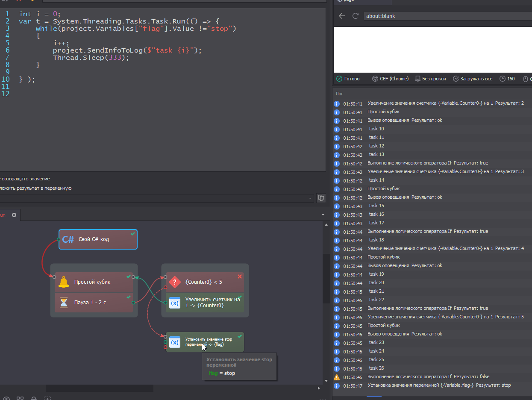Expand the project tabs list arrow
The height and width of the screenshot is (400, 532).
[323, 215]
